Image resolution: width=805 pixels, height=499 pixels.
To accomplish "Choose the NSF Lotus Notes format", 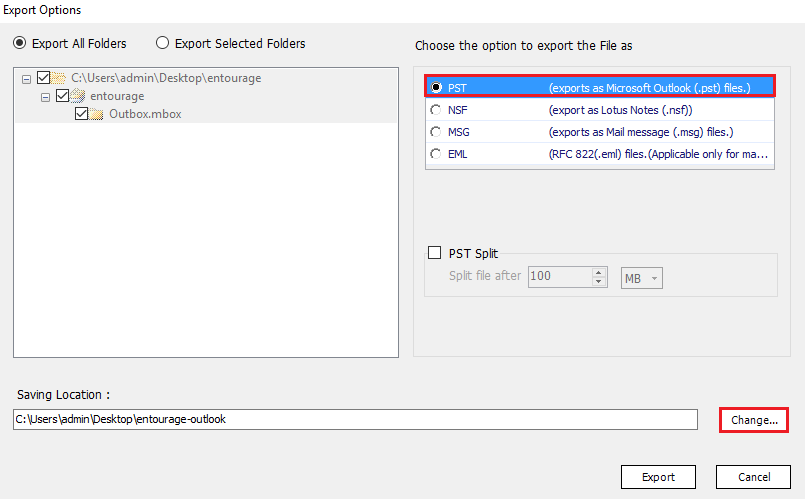I will pyautogui.click(x=600, y=110).
